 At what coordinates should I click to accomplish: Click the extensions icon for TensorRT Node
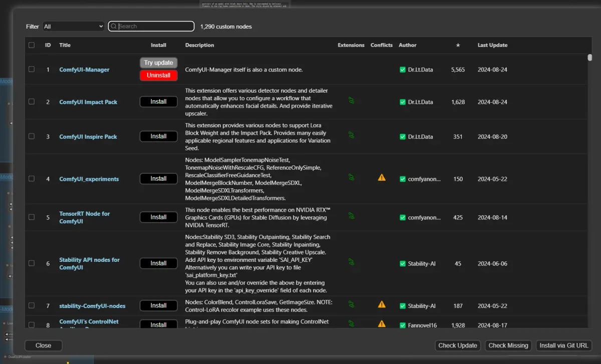(352, 216)
